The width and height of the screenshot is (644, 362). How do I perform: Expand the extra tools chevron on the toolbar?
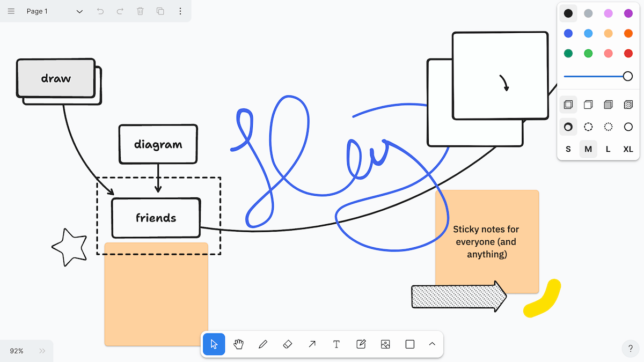pyautogui.click(x=433, y=344)
